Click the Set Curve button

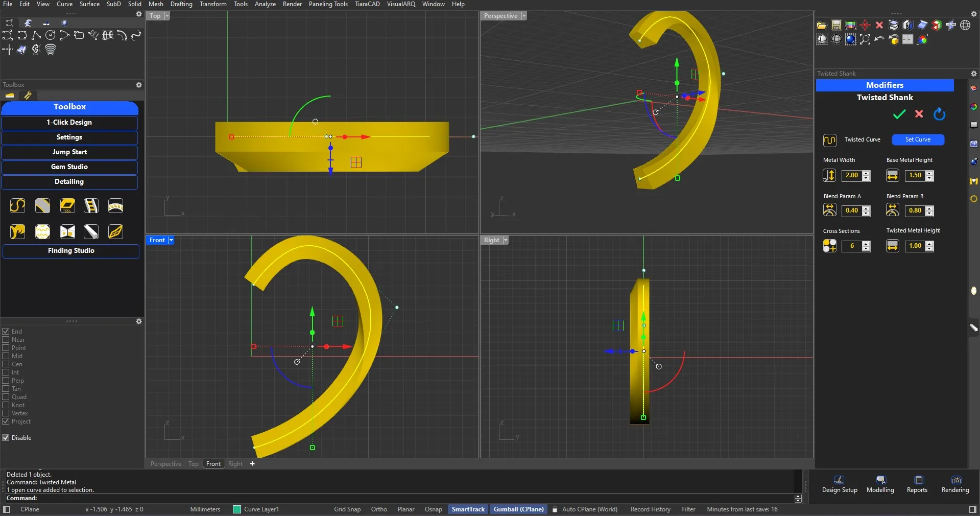point(918,139)
